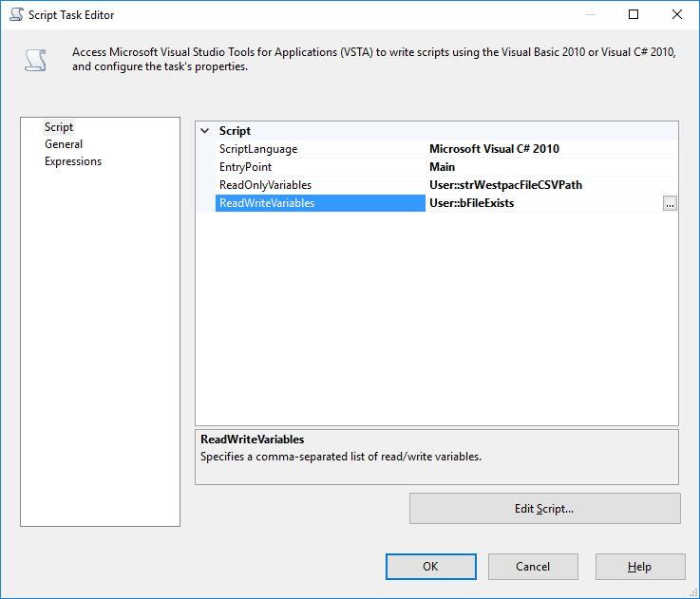Open the General page
700x599 pixels.
tap(64, 144)
